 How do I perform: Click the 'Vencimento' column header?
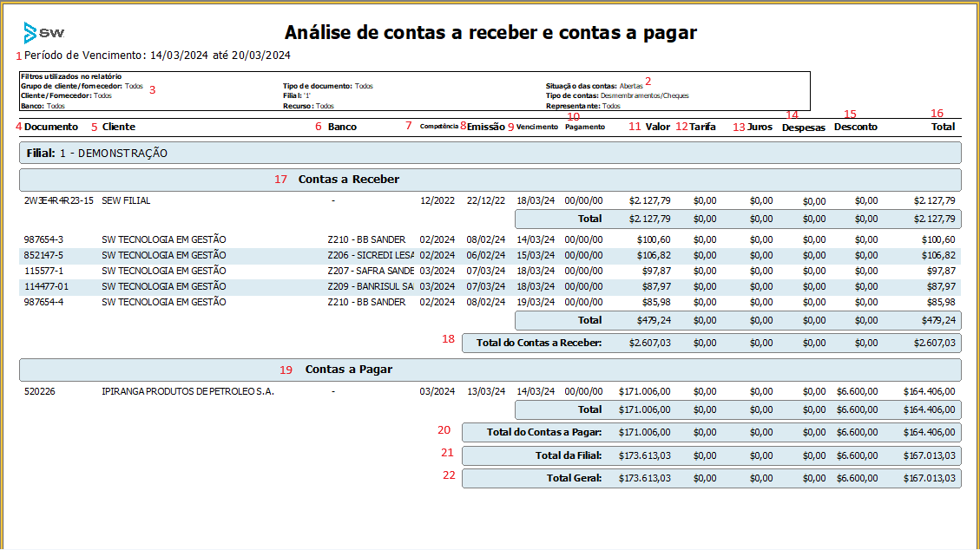[537, 127]
